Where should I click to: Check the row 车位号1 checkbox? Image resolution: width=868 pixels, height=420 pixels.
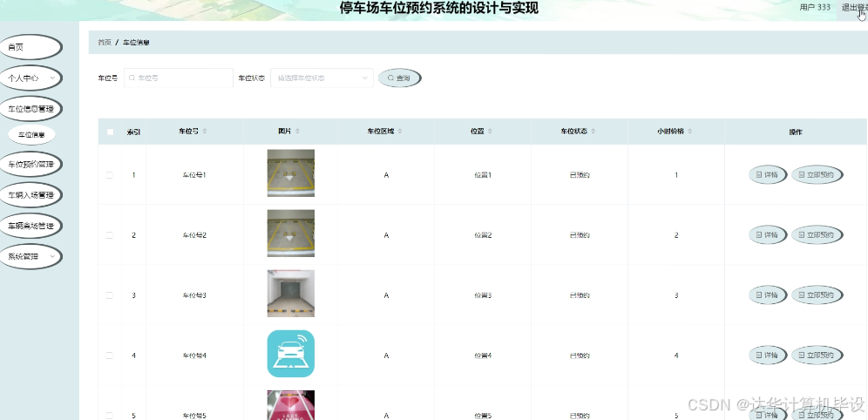tap(110, 175)
